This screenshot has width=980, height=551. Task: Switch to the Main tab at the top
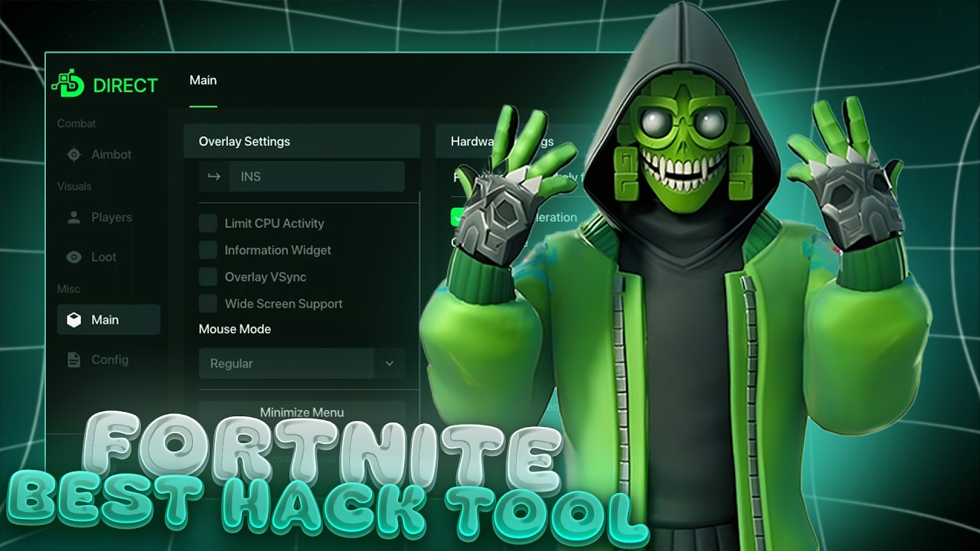203,80
